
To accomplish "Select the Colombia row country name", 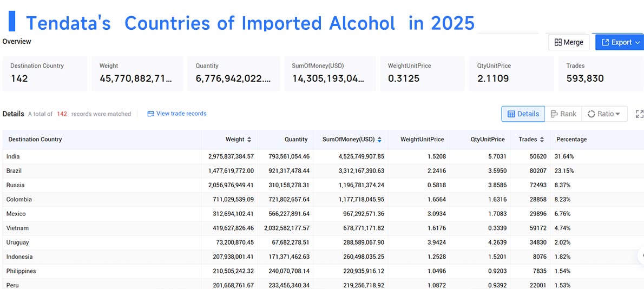I will coord(19,200).
